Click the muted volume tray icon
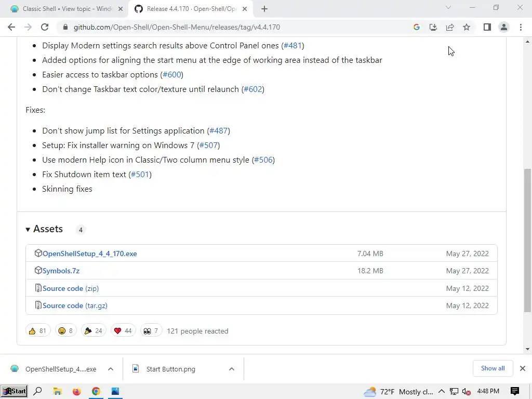 467,392
